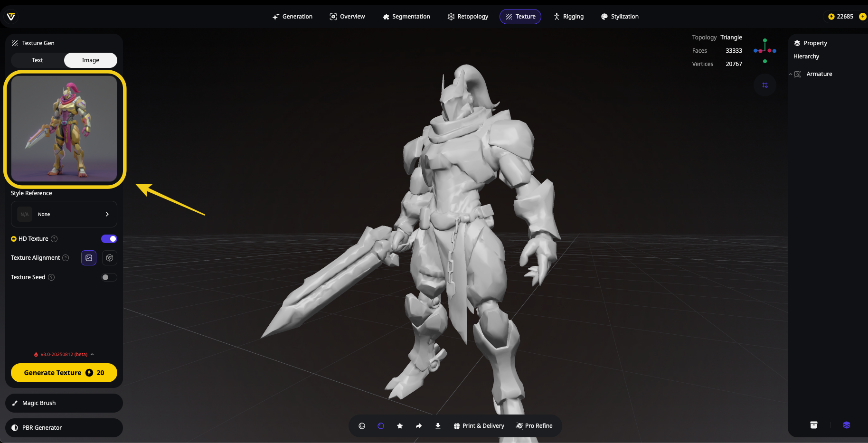This screenshot has width=868, height=443.
Task: Click the share arrow icon
Action: pos(419,426)
